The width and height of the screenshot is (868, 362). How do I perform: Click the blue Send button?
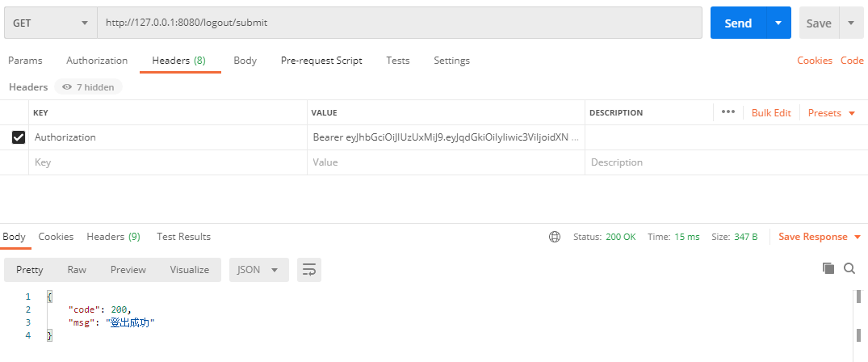tap(738, 23)
